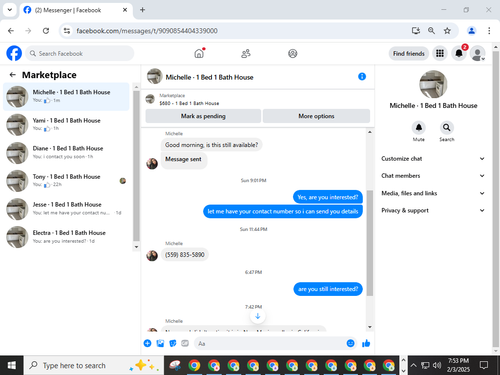The image size is (500, 375).
Task: View site information icon in address bar
Action: coord(67,31)
